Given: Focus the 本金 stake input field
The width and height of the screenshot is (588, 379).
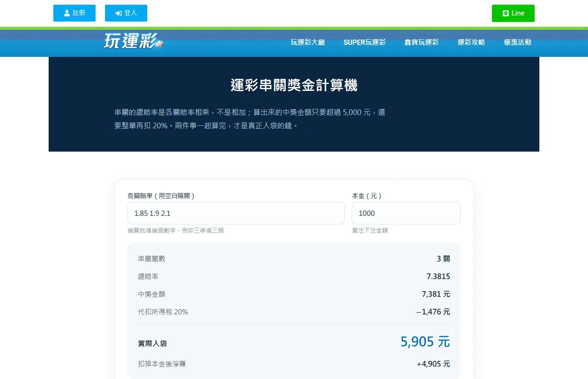Looking at the screenshot, I should pyautogui.click(x=406, y=213).
